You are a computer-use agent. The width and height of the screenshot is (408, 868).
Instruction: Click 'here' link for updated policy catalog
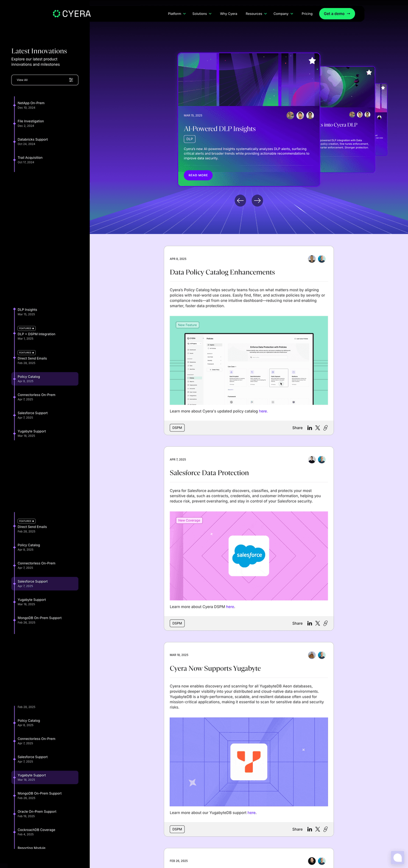(263, 411)
